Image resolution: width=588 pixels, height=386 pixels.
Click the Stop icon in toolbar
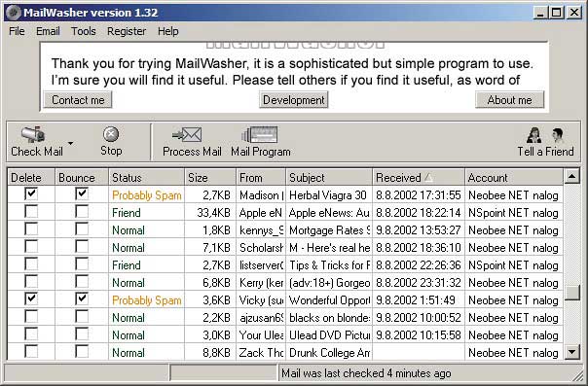[111, 134]
